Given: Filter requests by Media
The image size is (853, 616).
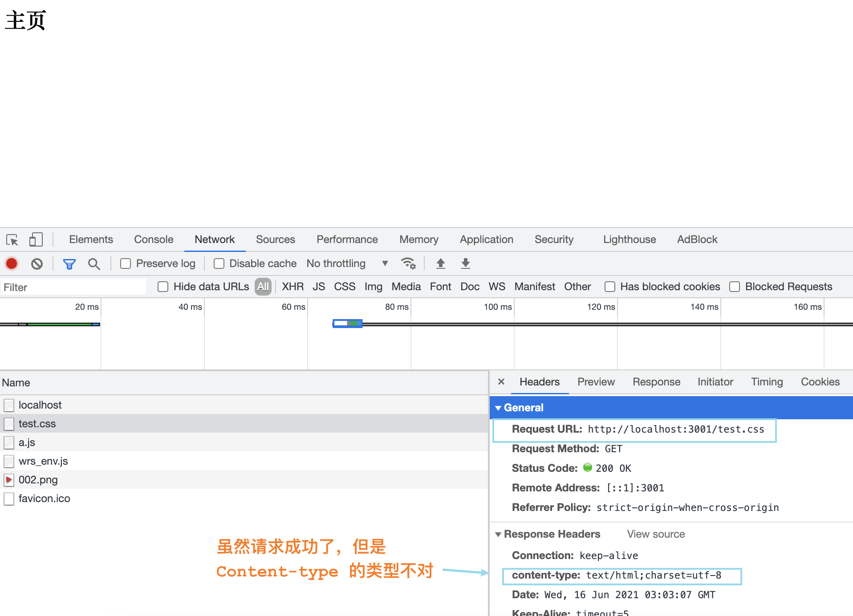Looking at the screenshot, I should [406, 287].
